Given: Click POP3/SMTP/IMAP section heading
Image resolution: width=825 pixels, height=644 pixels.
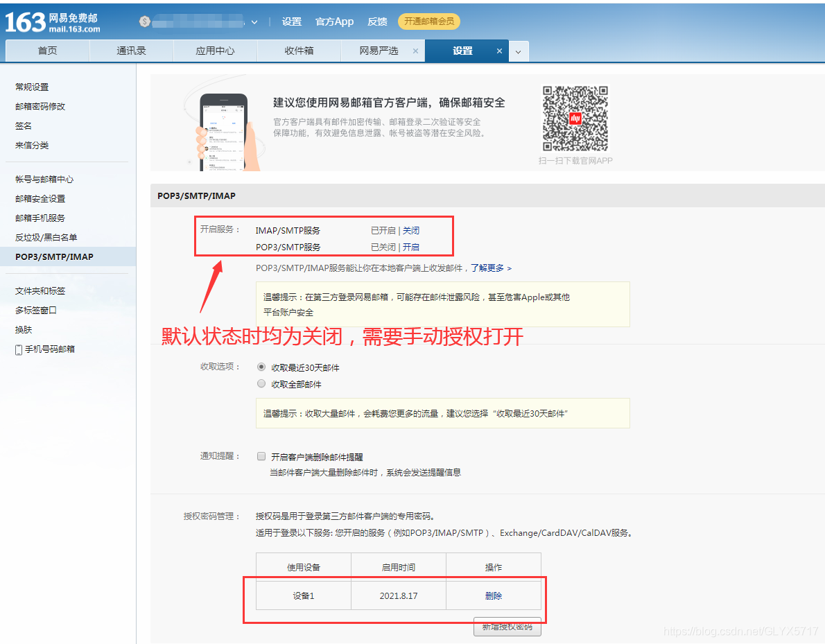Looking at the screenshot, I should point(196,195).
